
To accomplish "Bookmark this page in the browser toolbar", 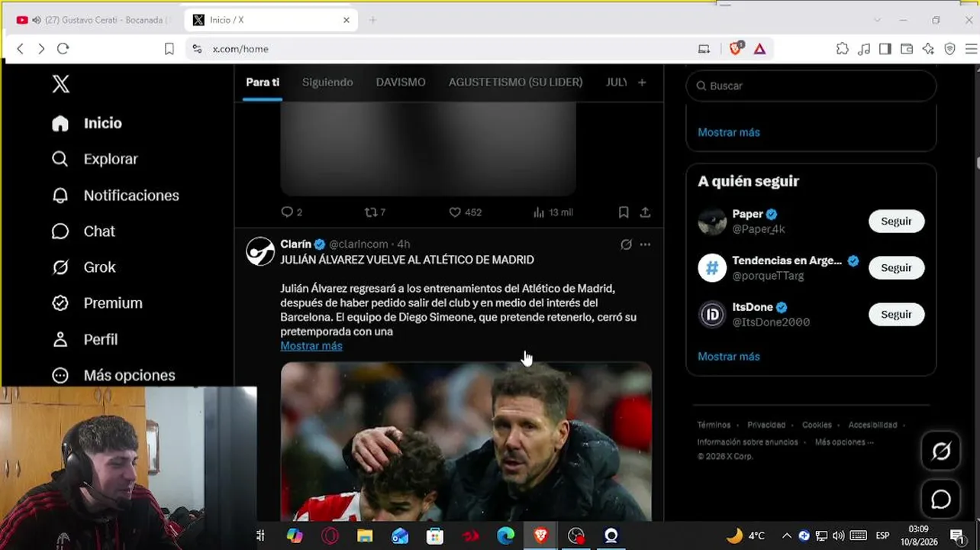I will pyautogui.click(x=169, y=49).
